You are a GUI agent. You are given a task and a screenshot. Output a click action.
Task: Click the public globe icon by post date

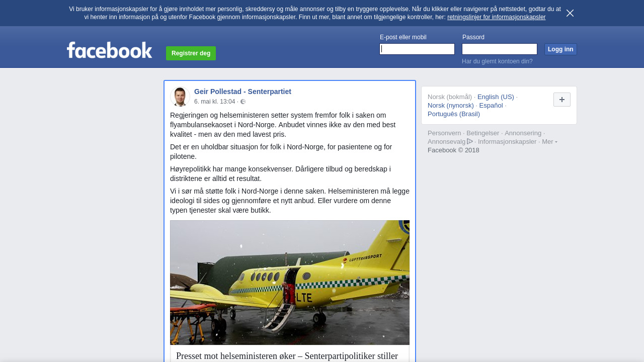pos(243,102)
